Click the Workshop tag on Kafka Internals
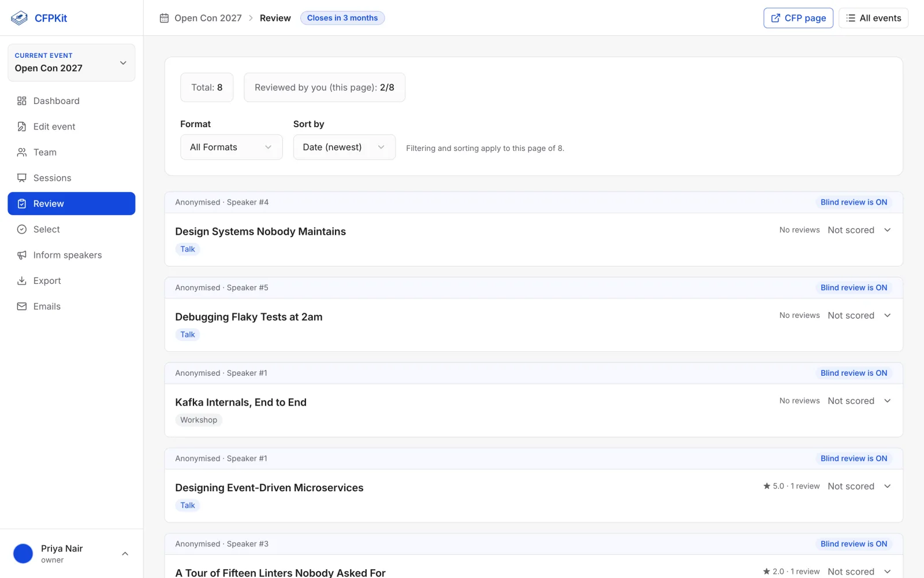 click(x=199, y=420)
